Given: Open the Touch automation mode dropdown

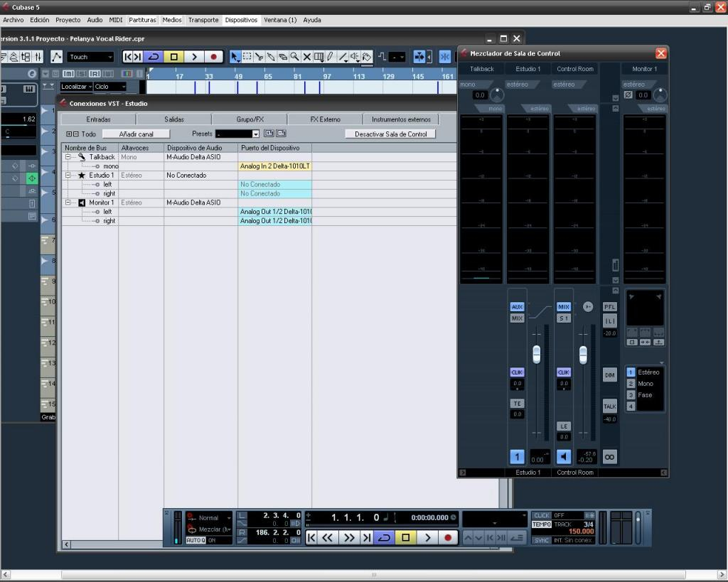Looking at the screenshot, I should pos(91,57).
